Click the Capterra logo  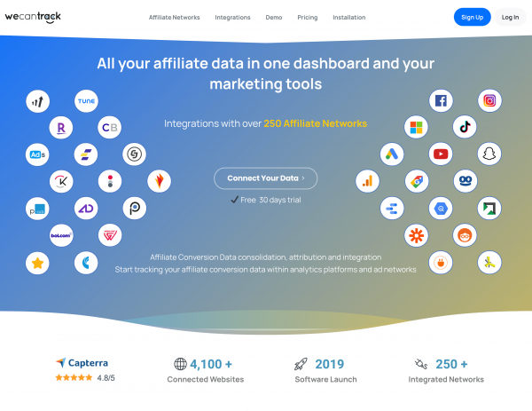(82, 363)
